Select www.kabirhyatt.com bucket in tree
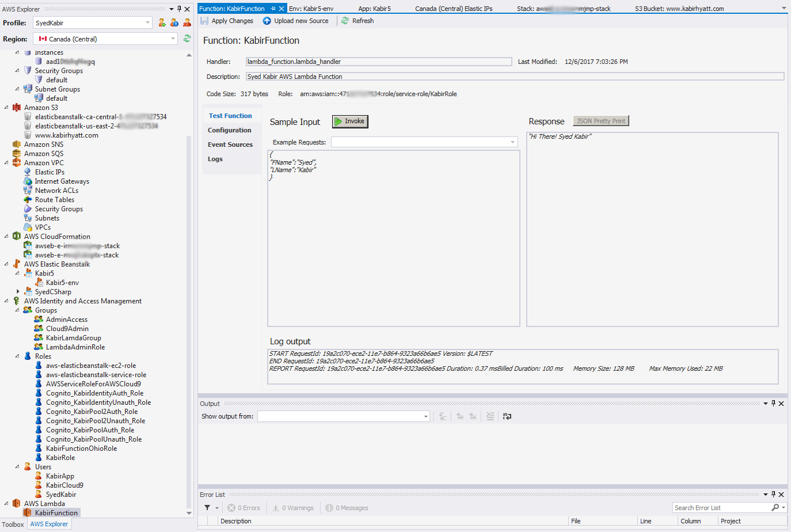The image size is (791, 532). point(66,135)
